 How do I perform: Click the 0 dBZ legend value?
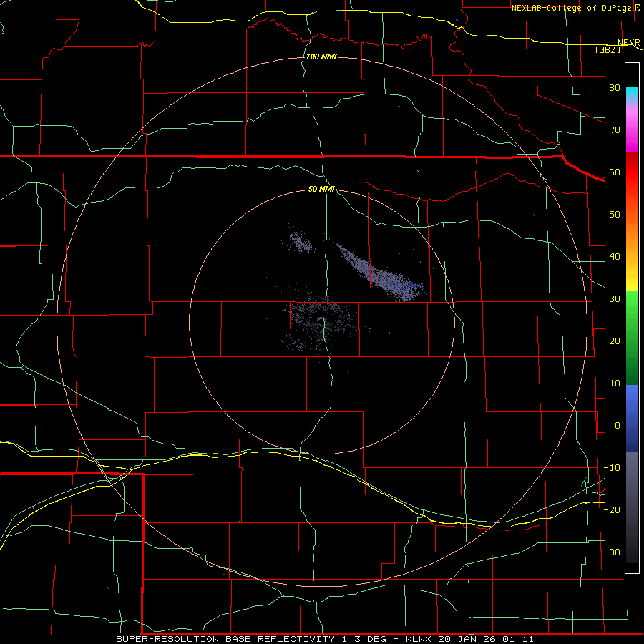618,426
